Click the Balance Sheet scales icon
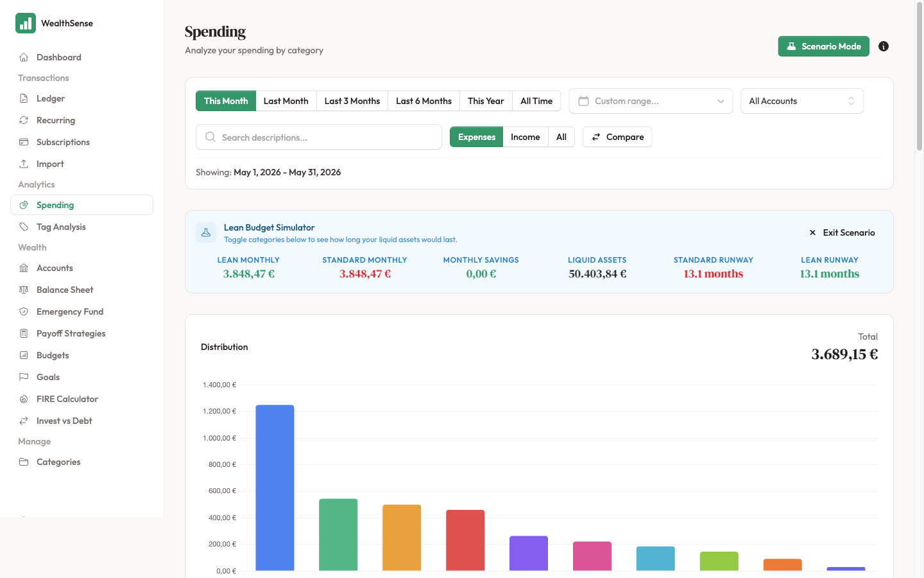The image size is (924, 578). (x=24, y=290)
